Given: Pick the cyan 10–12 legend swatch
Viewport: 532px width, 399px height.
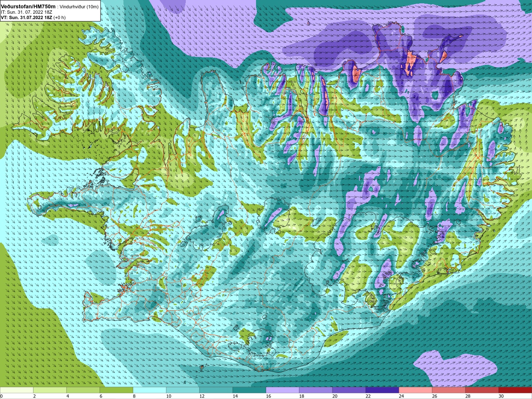Looking at the screenshot, I should tap(183, 390).
